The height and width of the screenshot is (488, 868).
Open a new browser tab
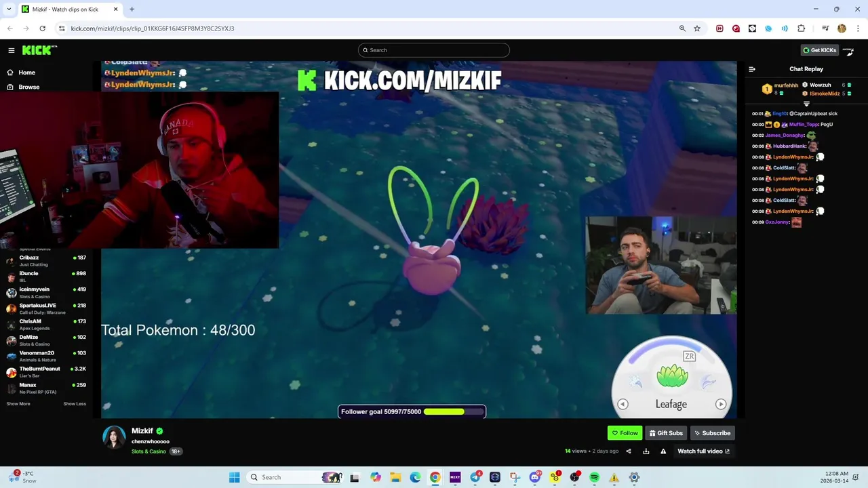(x=132, y=9)
